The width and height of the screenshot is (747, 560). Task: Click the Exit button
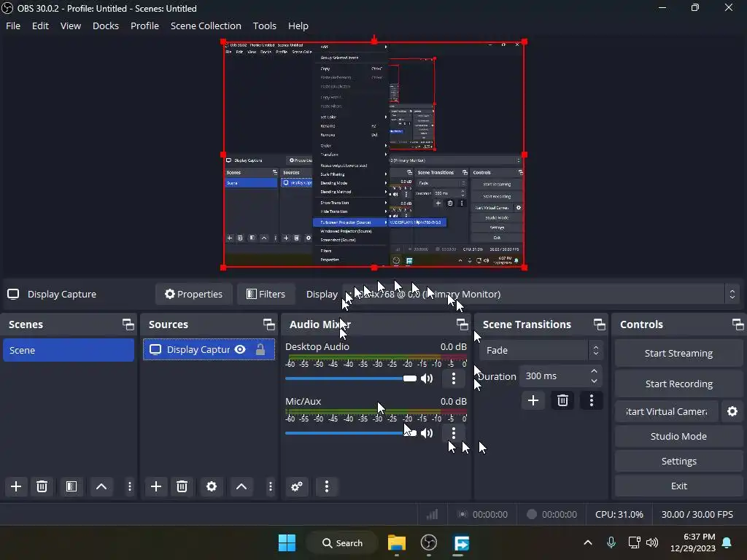coord(678,485)
